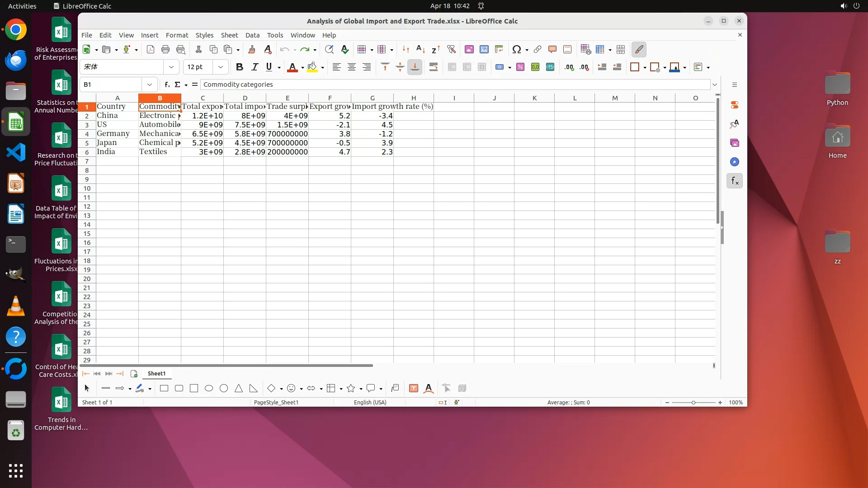
Task: Toggle Wrap Text for cell
Action: [x=433, y=67]
